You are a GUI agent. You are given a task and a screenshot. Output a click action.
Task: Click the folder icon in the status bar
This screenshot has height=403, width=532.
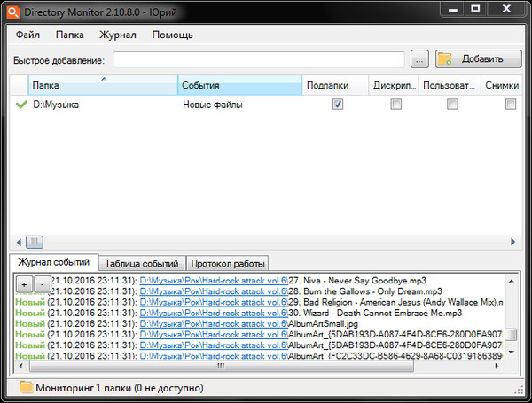point(26,388)
